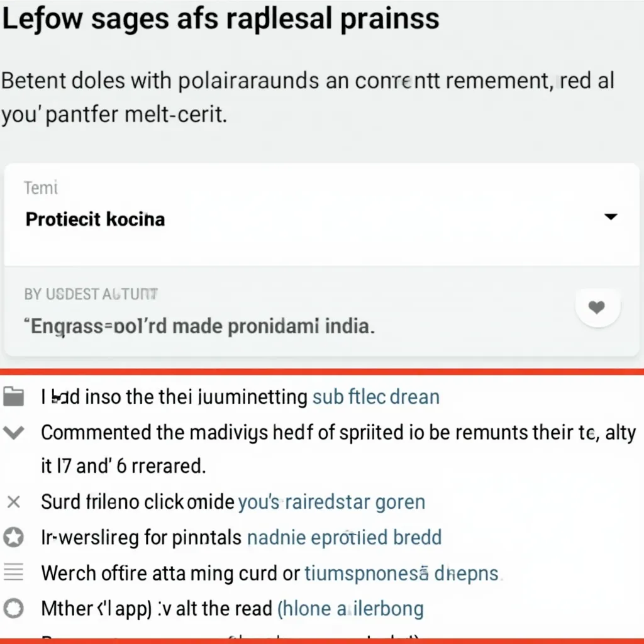Click the X icon beside 'Surd frileno'
This screenshot has width=644, height=644.
click(14, 502)
